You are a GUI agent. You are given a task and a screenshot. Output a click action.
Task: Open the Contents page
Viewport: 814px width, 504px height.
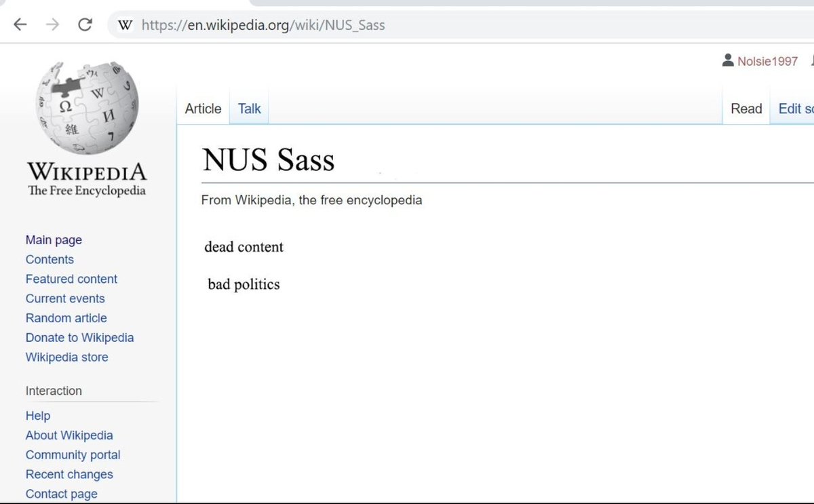coord(50,259)
